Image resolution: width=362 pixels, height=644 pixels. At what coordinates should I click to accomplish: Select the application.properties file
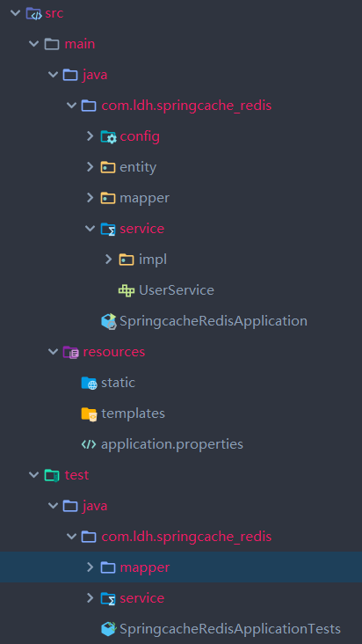[x=172, y=444]
